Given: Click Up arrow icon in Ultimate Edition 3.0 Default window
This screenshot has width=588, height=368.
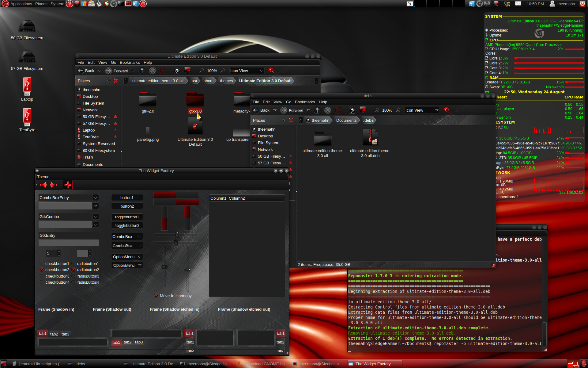Looking at the screenshot, I should pyautogui.click(x=142, y=71).
